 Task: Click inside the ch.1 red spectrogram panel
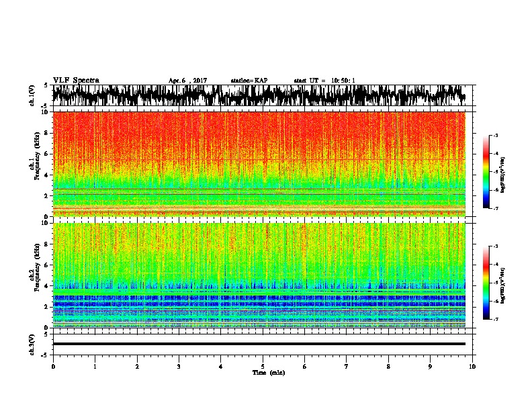pos(259,164)
